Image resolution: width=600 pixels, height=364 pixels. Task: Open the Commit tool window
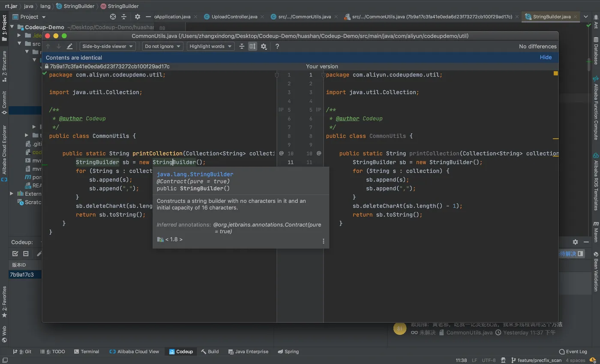pos(4,102)
